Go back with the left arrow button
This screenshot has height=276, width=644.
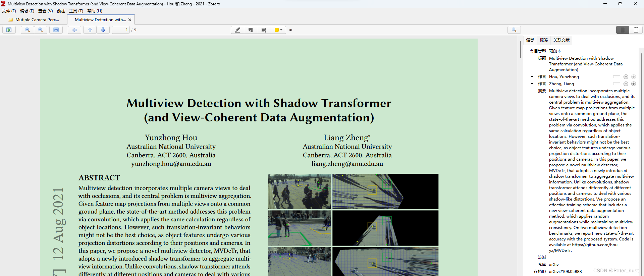[x=74, y=30]
